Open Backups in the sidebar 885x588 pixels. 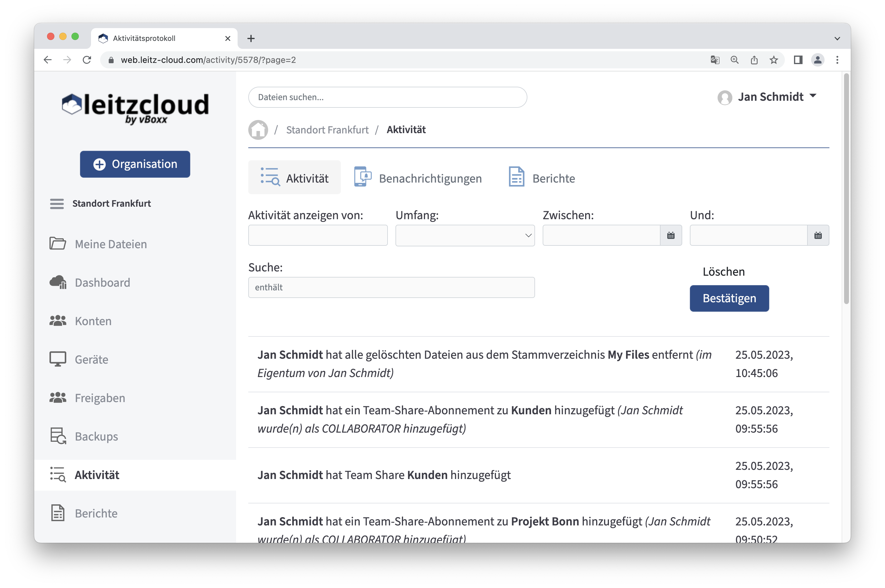(x=97, y=436)
